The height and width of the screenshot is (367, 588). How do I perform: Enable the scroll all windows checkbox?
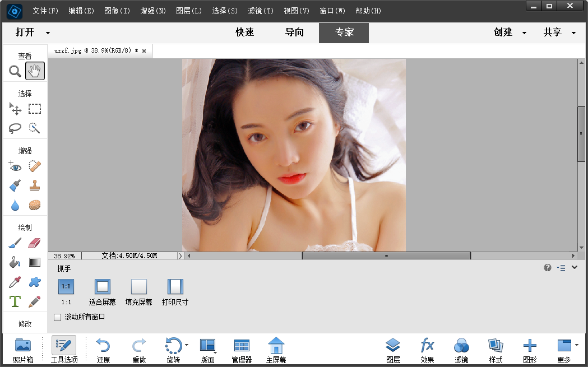click(x=58, y=317)
